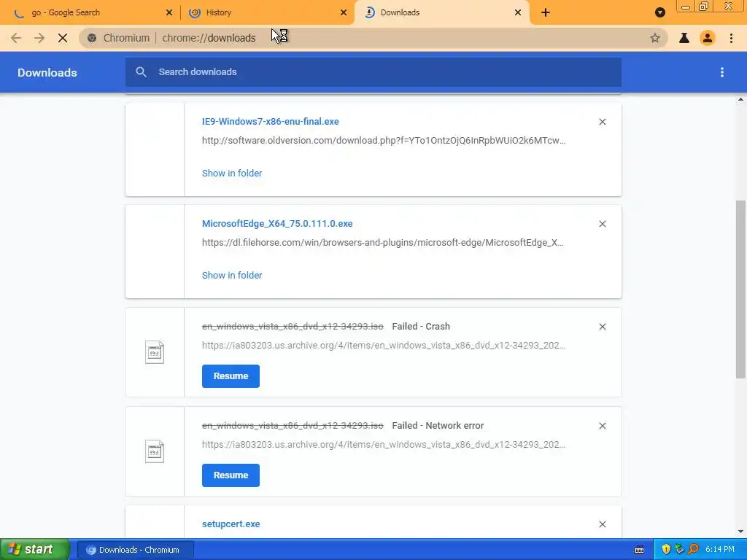
Task: Click the archive.org URL under Network error
Action: 384,444
